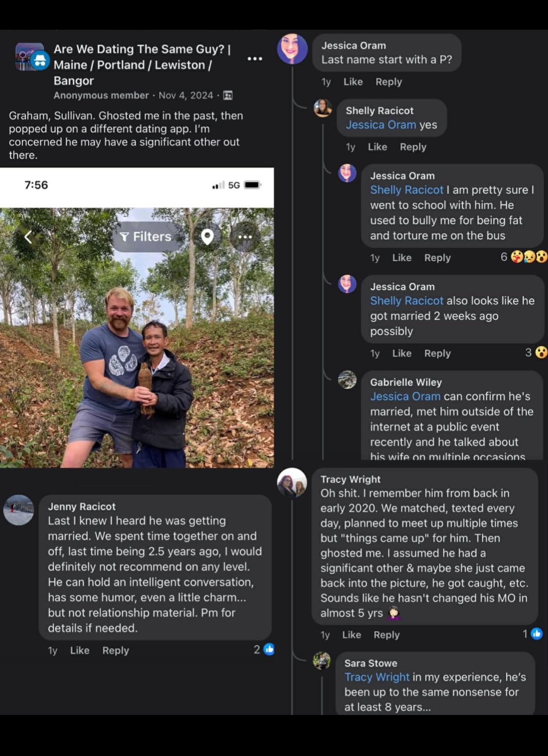The width and height of the screenshot is (548, 756).
Task: Open the group avatar icon beside title
Action: tap(30, 57)
